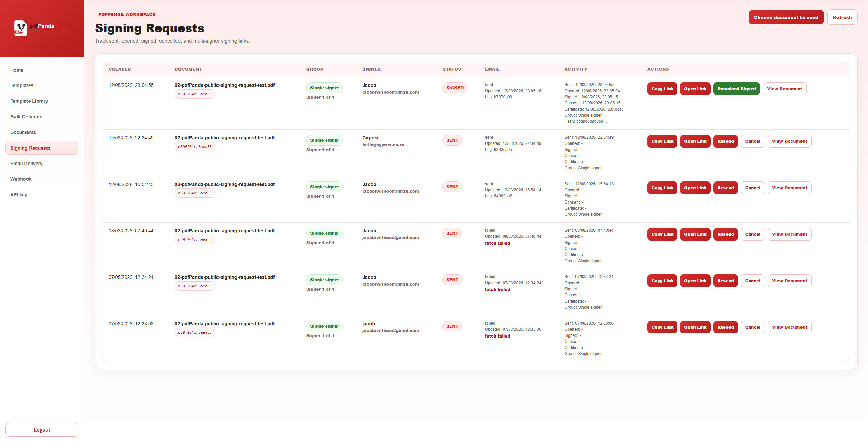
Task: Go to the Webhook page
Action: [42, 179]
